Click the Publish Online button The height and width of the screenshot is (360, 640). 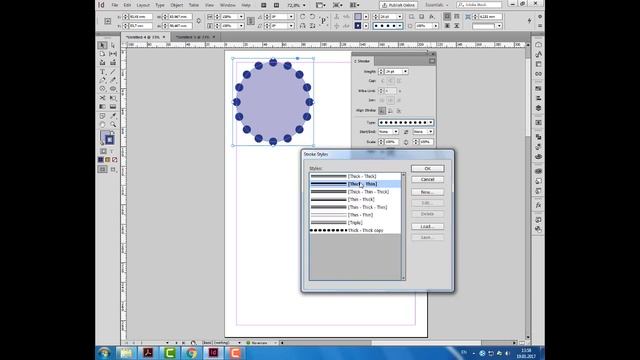[398, 5]
